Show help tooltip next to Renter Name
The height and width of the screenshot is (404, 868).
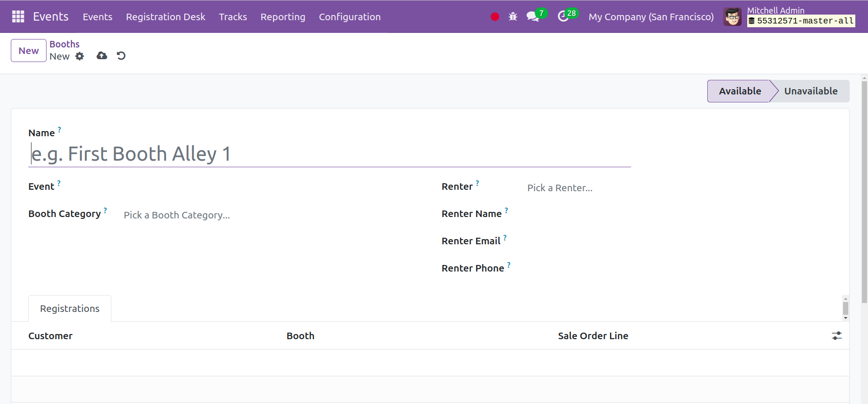click(506, 210)
